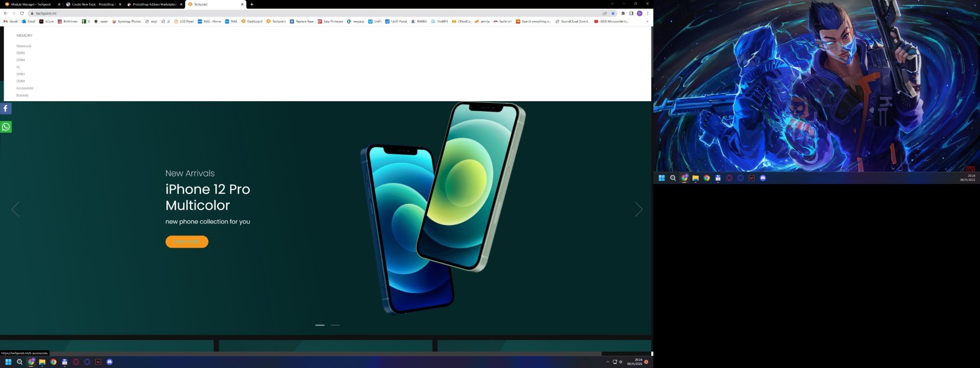This screenshot has width=980, height=368.
Task: Open the YtoMP3 bookmark
Action: pos(439,21)
